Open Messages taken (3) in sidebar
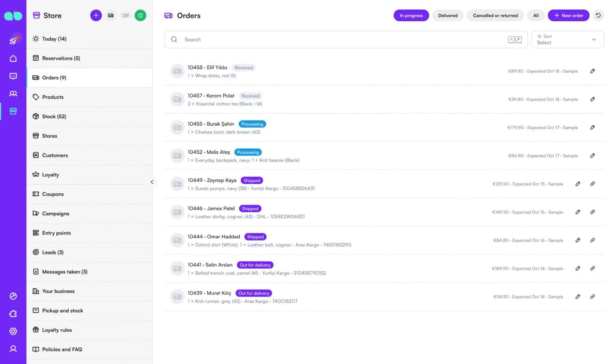This screenshot has height=364, width=616. [89, 272]
